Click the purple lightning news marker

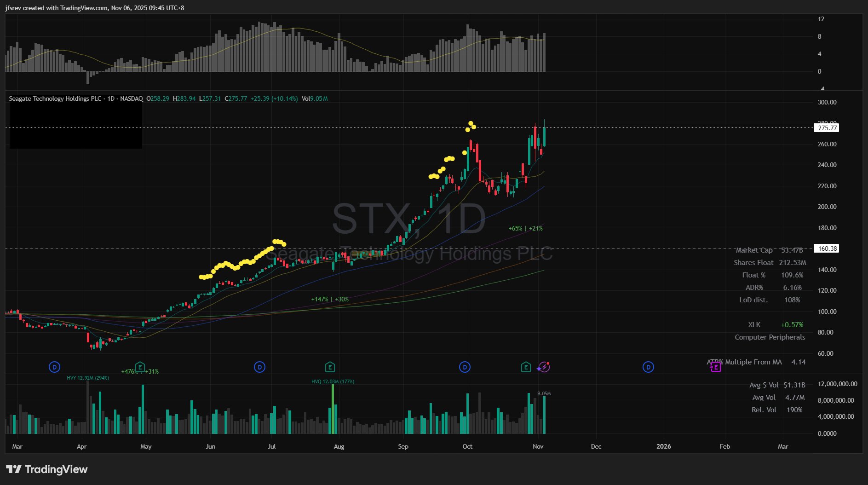tap(544, 367)
